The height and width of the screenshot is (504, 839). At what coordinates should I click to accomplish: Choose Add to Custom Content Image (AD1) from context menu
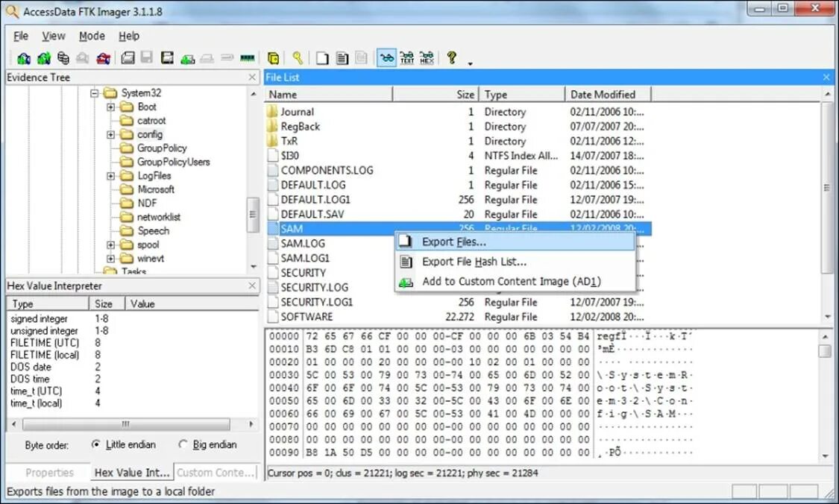coord(515,281)
